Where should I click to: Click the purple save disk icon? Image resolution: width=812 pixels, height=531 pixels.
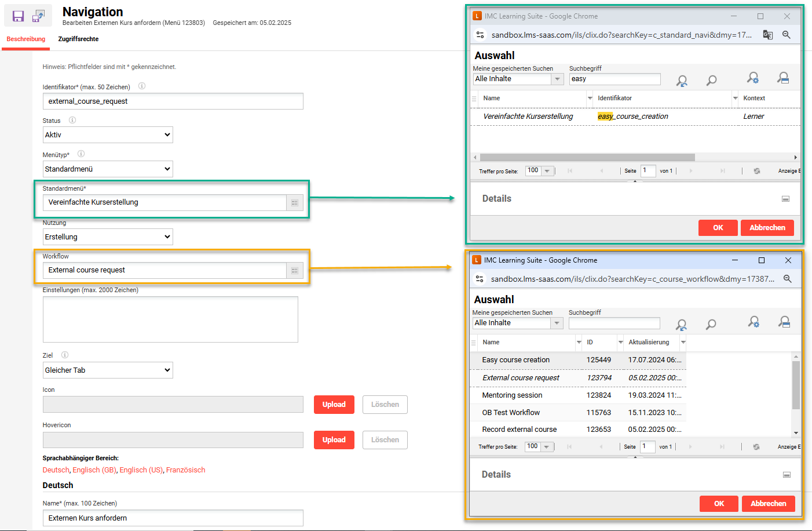coord(18,16)
